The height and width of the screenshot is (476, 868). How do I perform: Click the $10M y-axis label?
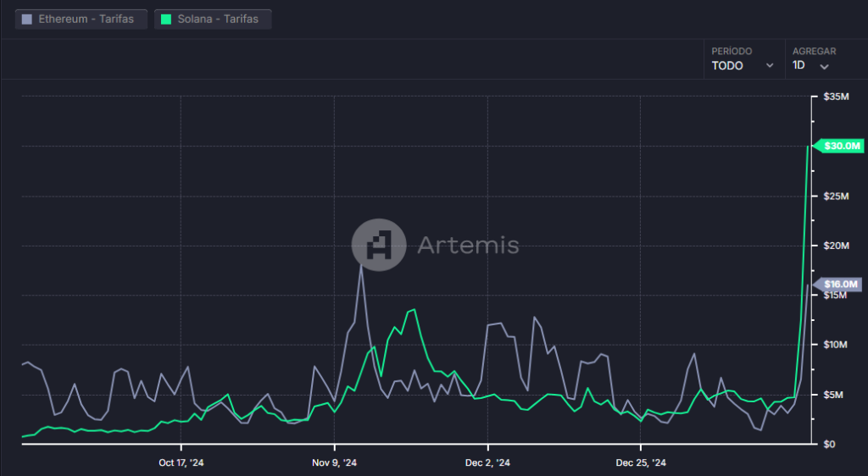pos(835,345)
